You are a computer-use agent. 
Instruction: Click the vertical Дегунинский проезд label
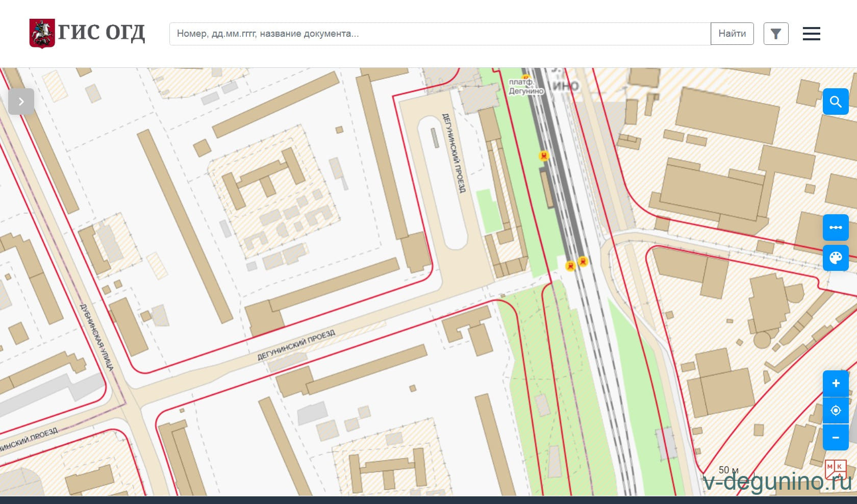tap(453, 153)
